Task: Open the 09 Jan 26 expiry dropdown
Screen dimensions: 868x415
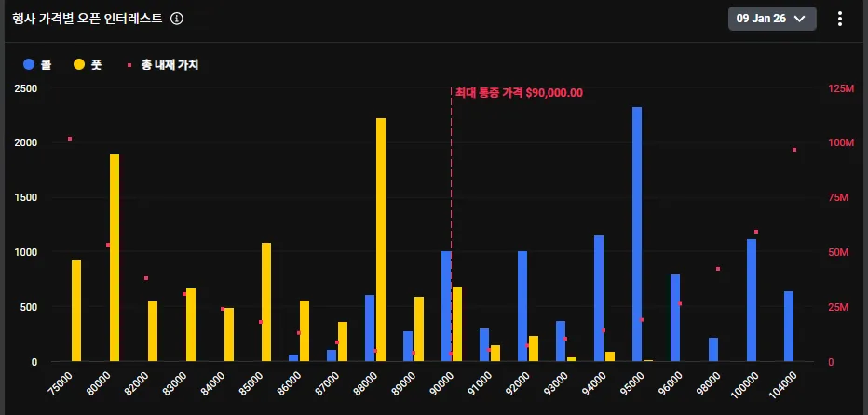Action: point(772,19)
